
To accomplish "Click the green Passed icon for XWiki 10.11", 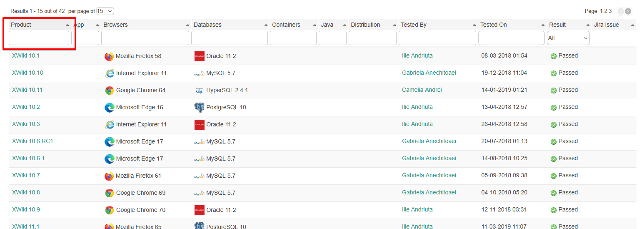I will [554, 91].
